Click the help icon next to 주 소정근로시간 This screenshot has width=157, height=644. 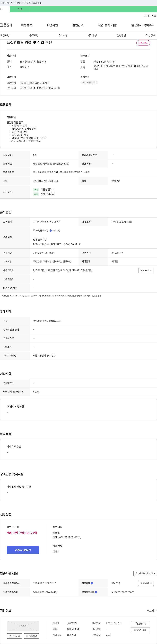[x=51, y=231]
